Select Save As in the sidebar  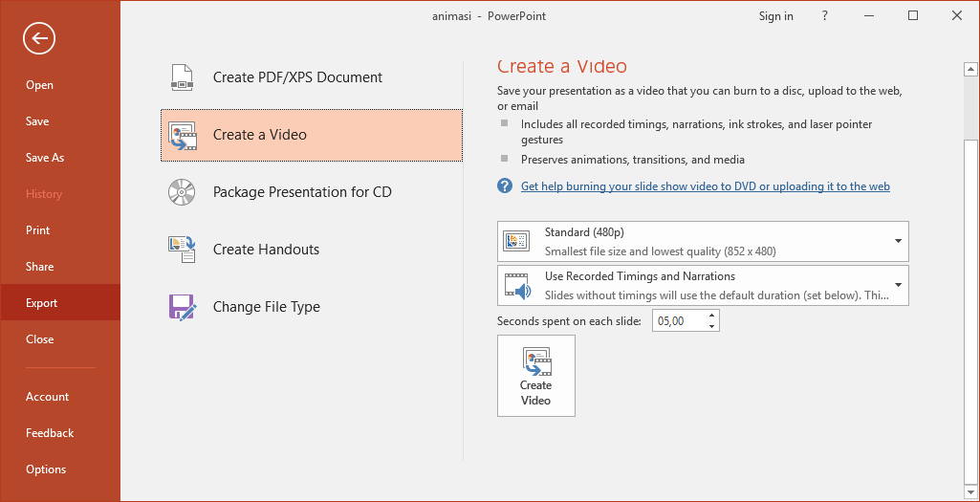(x=45, y=158)
